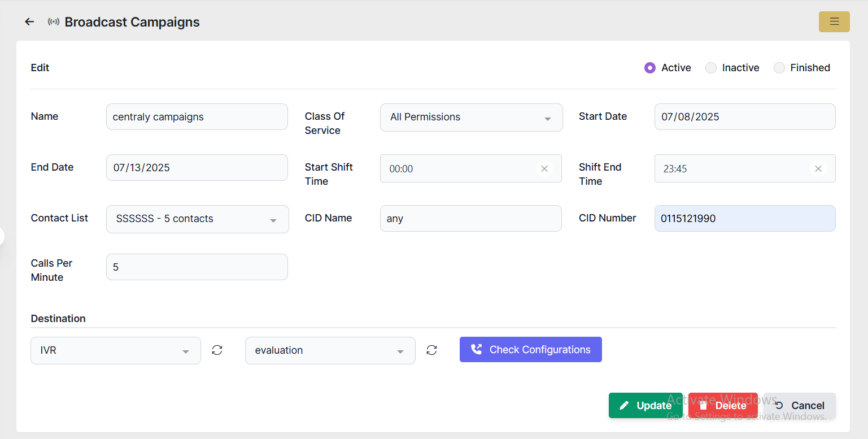The width and height of the screenshot is (868, 439).
Task: Open the End Date field
Action: 197,168
